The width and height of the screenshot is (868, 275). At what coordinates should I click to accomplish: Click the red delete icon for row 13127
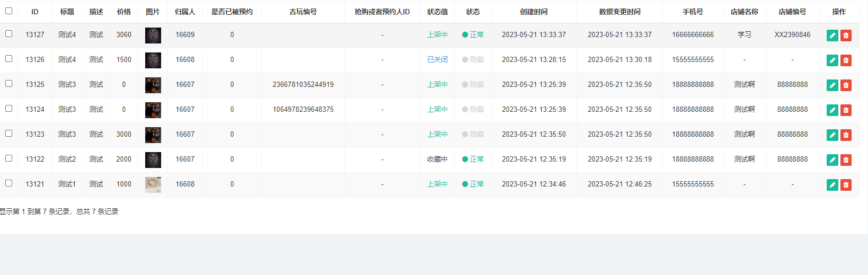tap(846, 36)
